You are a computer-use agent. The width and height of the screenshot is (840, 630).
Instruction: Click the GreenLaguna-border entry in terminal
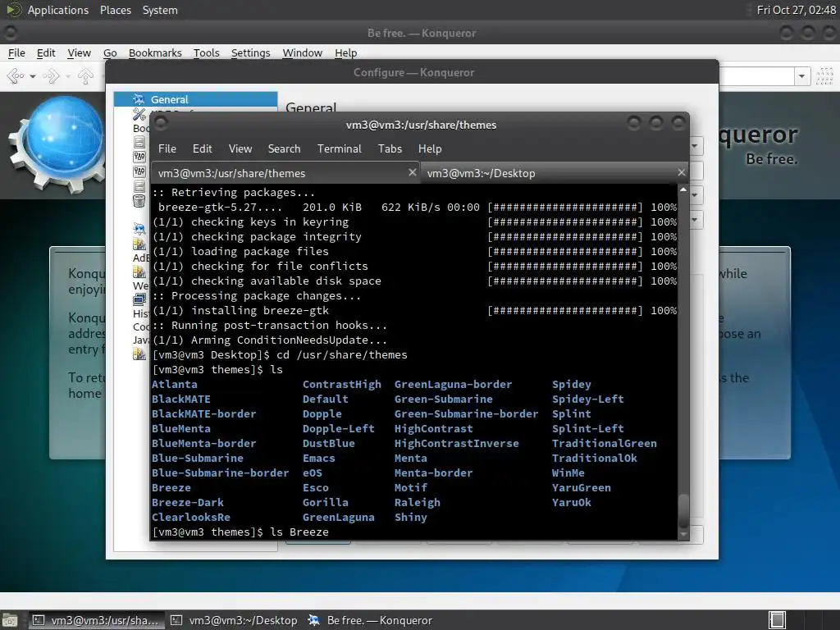click(453, 384)
